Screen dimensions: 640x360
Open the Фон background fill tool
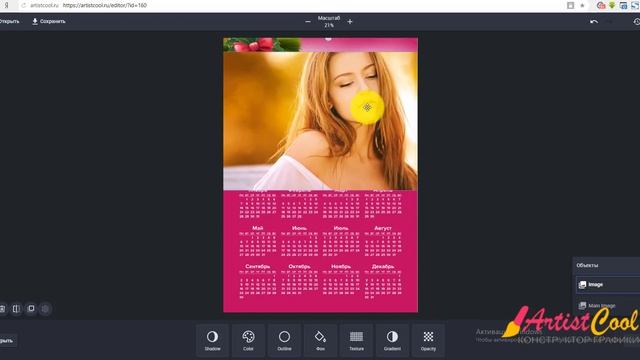point(320,341)
